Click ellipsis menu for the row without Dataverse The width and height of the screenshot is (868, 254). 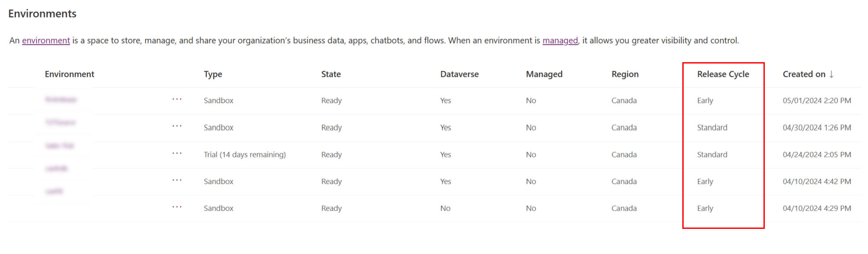pyautogui.click(x=177, y=207)
